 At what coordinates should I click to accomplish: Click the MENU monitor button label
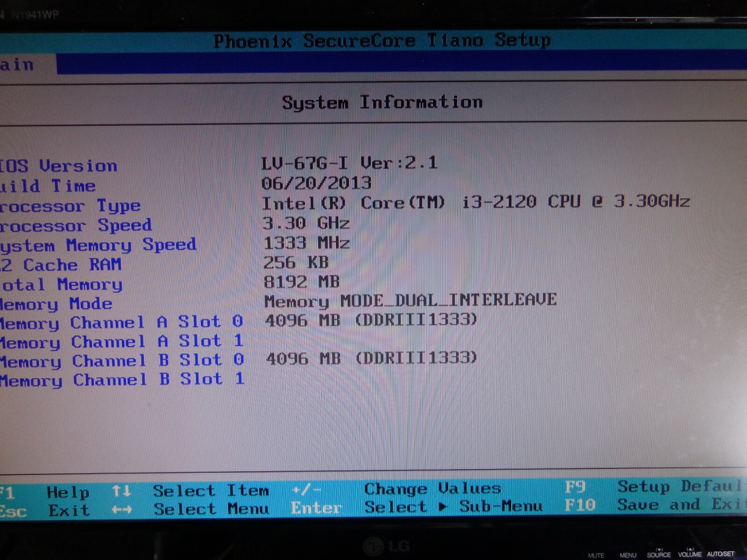coord(628,555)
